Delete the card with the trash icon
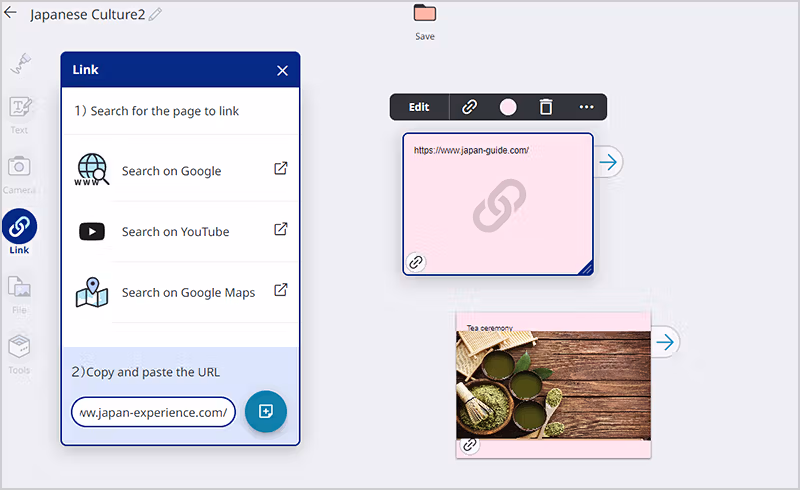800x490 pixels. tap(545, 107)
